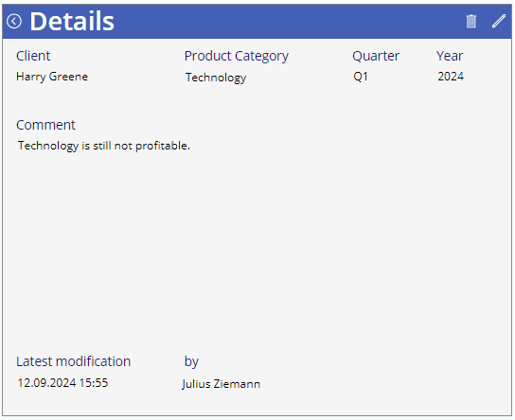Select the 'by' label
Image resolution: width=515 pixels, height=420 pixels.
click(191, 362)
